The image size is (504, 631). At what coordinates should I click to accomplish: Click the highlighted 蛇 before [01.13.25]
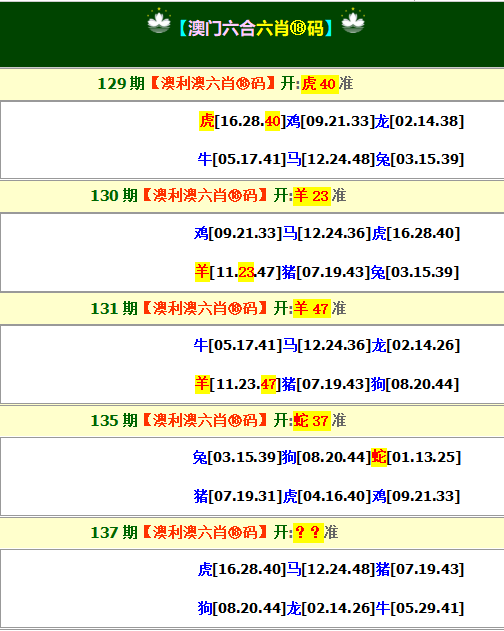pos(379,457)
